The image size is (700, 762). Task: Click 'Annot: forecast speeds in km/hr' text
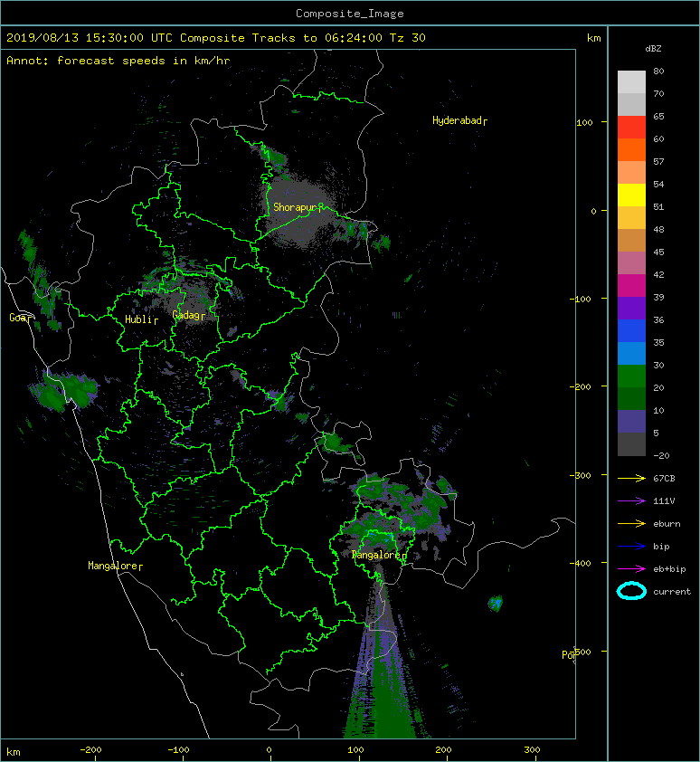tap(118, 61)
